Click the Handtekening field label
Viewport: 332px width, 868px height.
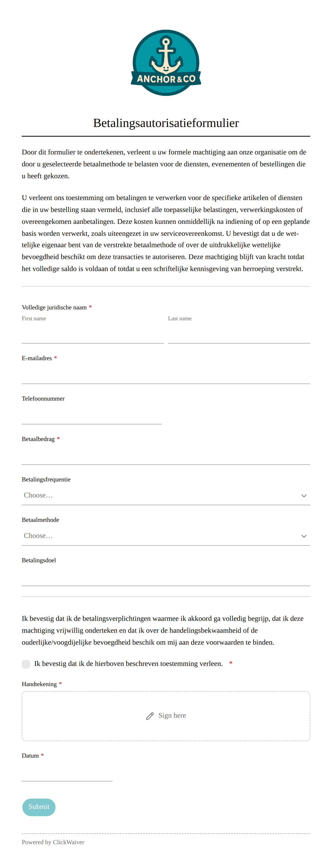coord(39,684)
